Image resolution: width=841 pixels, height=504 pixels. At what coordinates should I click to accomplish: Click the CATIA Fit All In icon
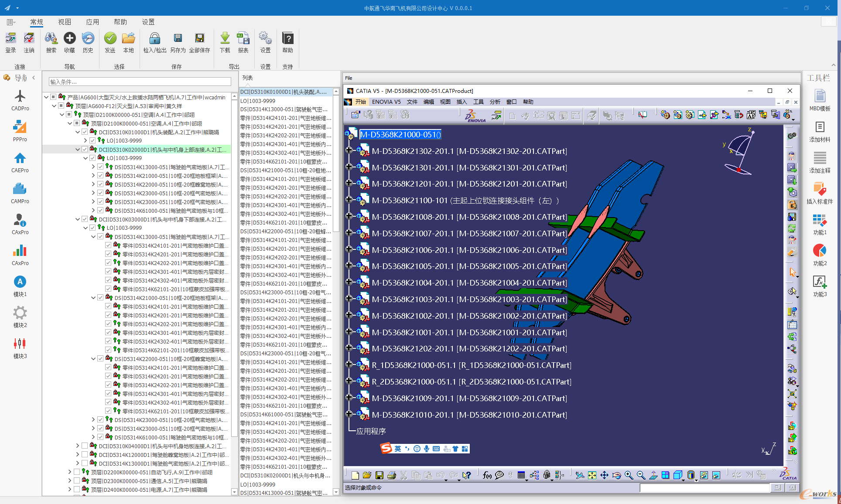click(592, 475)
